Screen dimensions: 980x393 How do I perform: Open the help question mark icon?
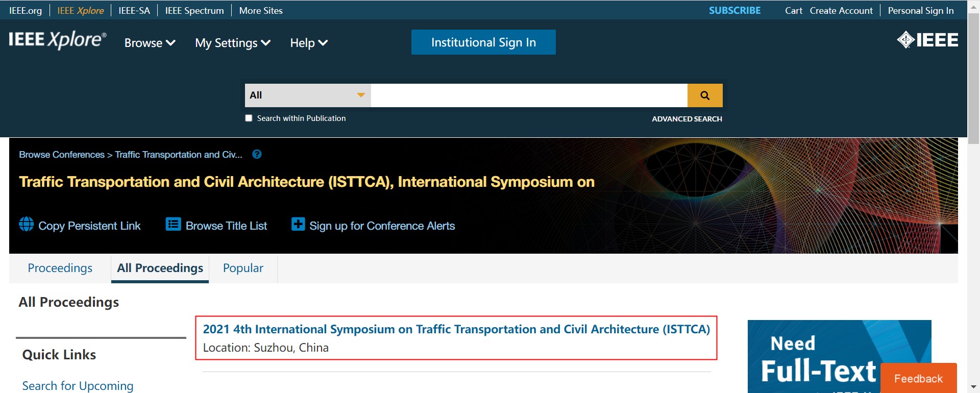click(x=257, y=154)
